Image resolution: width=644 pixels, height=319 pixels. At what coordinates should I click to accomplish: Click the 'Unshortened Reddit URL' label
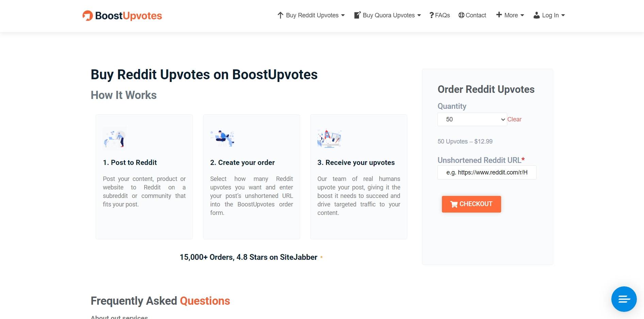[x=479, y=160]
